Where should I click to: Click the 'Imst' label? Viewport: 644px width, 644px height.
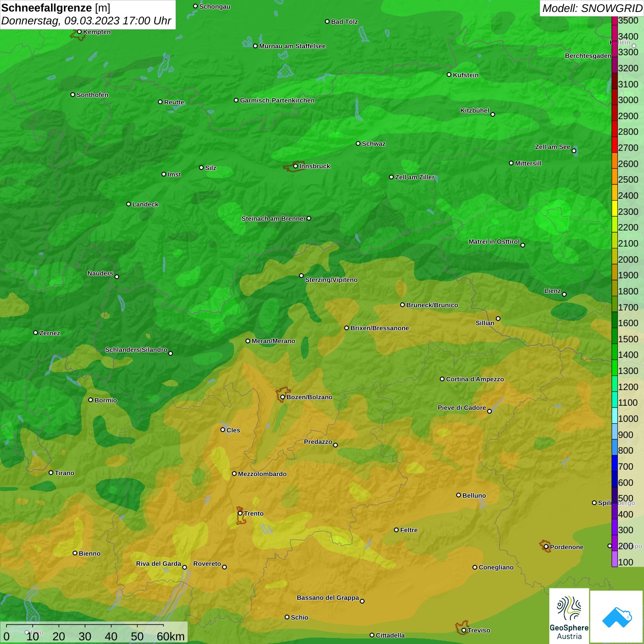coord(174,174)
